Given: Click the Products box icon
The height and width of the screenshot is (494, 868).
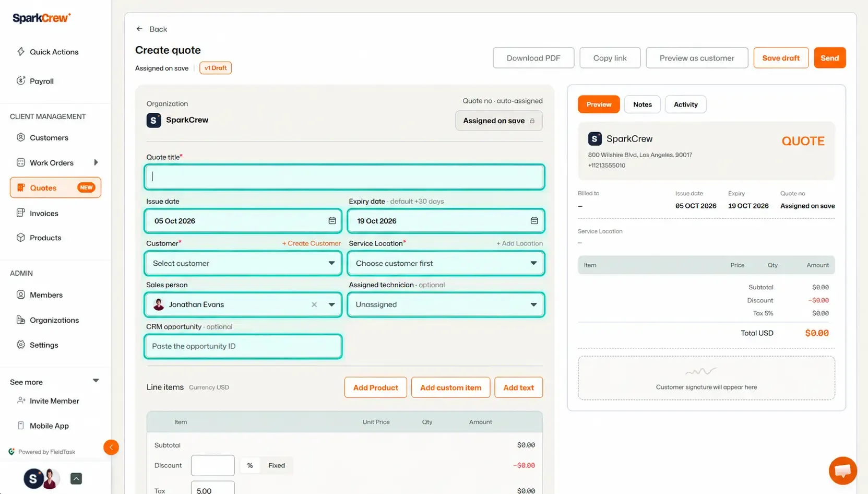Looking at the screenshot, I should tap(21, 237).
